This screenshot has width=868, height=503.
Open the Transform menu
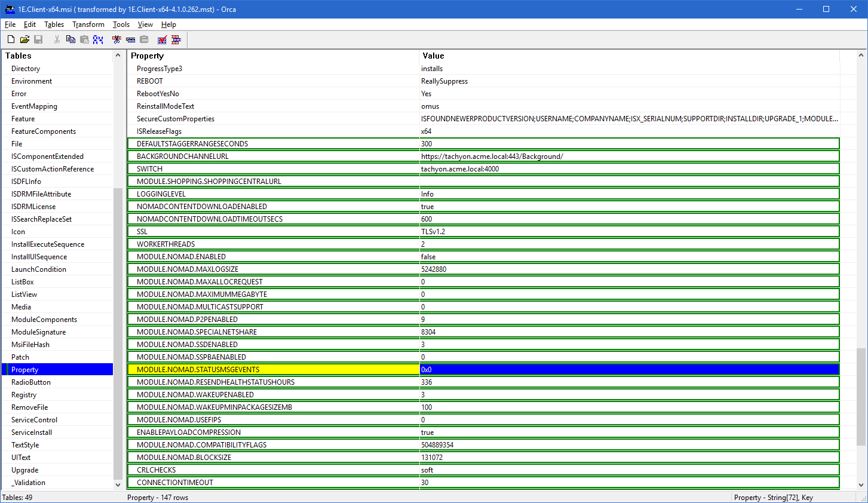pos(88,24)
